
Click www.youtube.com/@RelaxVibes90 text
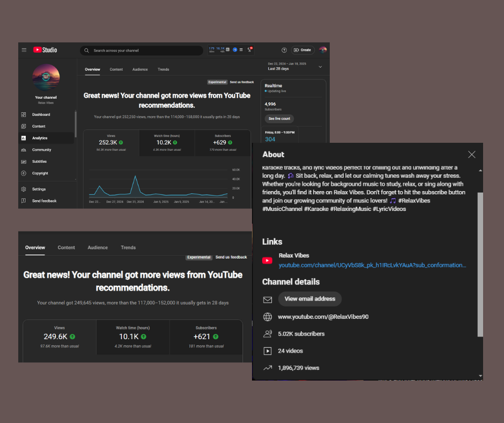pyautogui.click(x=323, y=317)
